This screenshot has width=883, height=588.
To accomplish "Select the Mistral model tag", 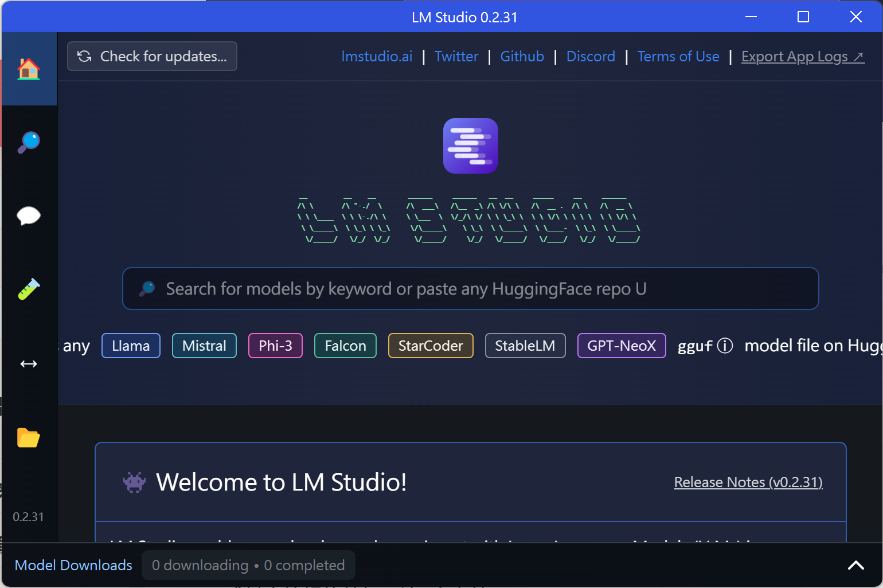I will point(204,346).
